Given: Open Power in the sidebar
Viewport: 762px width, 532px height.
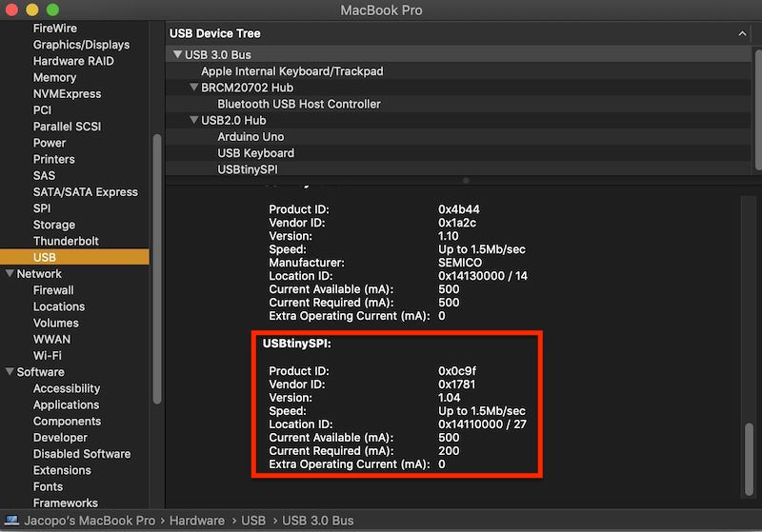Looking at the screenshot, I should coord(50,143).
